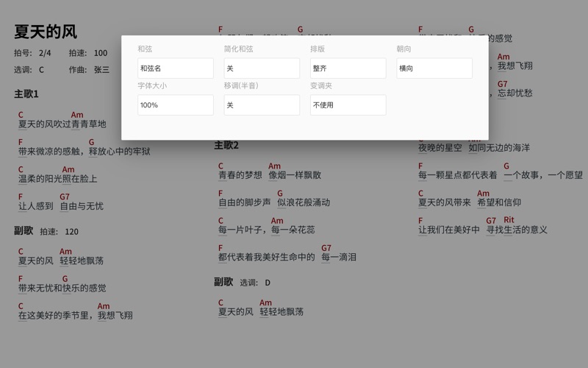Expand the 移调(半音) dropdown

262,105
